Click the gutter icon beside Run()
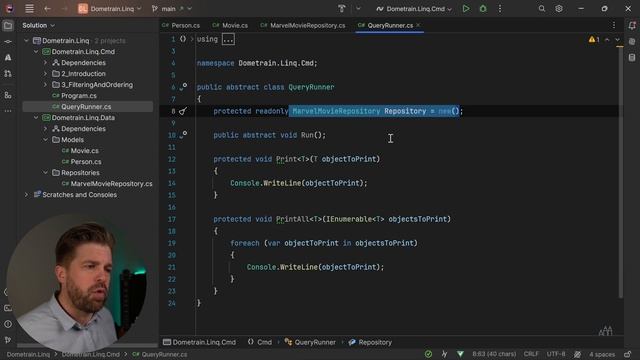The image size is (640, 360). point(183,135)
